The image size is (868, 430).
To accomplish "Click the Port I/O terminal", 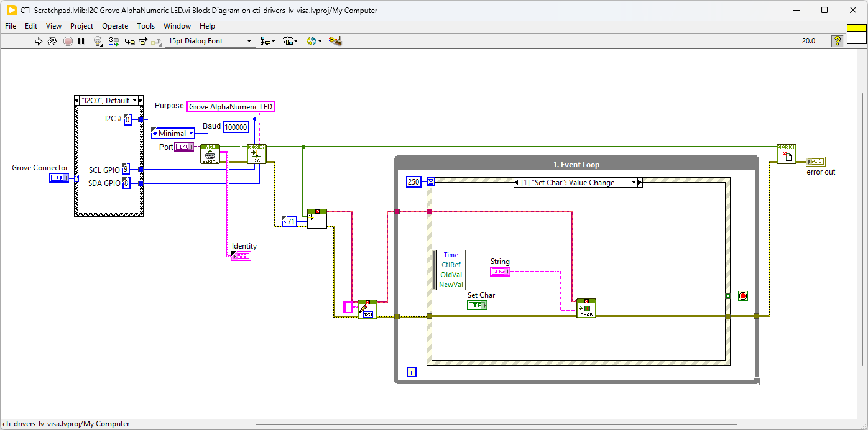I will pyautogui.click(x=185, y=147).
